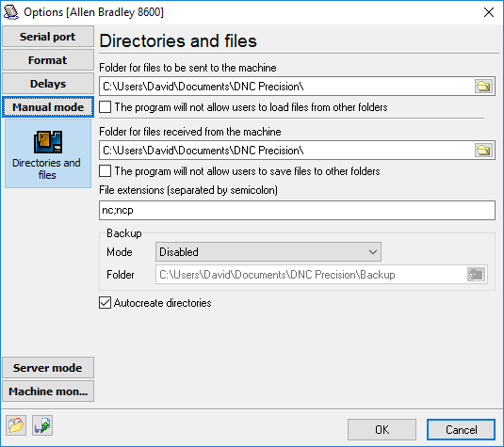Go to the Delays section
The width and height of the screenshot is (504, 447).
point(48,84)
